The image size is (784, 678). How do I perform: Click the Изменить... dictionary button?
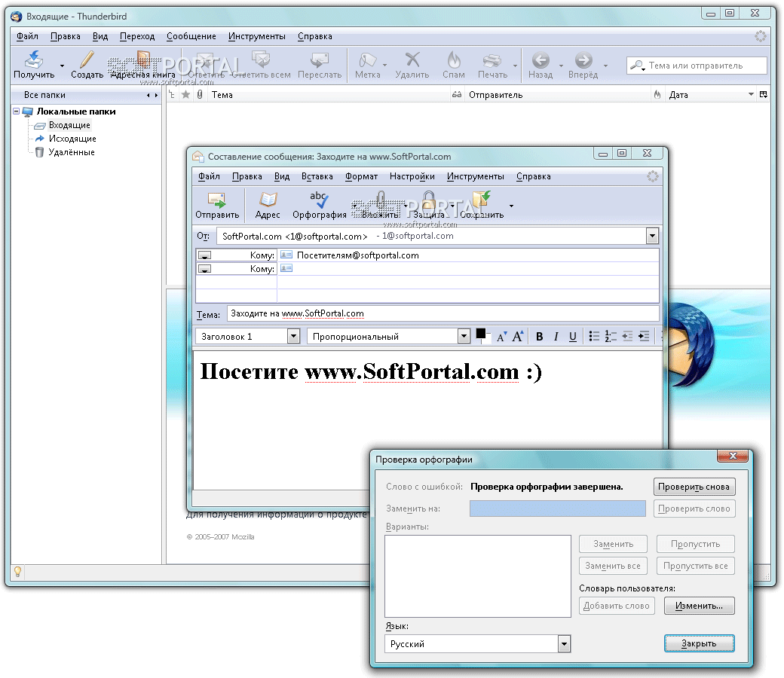click(x=699, y=606)
